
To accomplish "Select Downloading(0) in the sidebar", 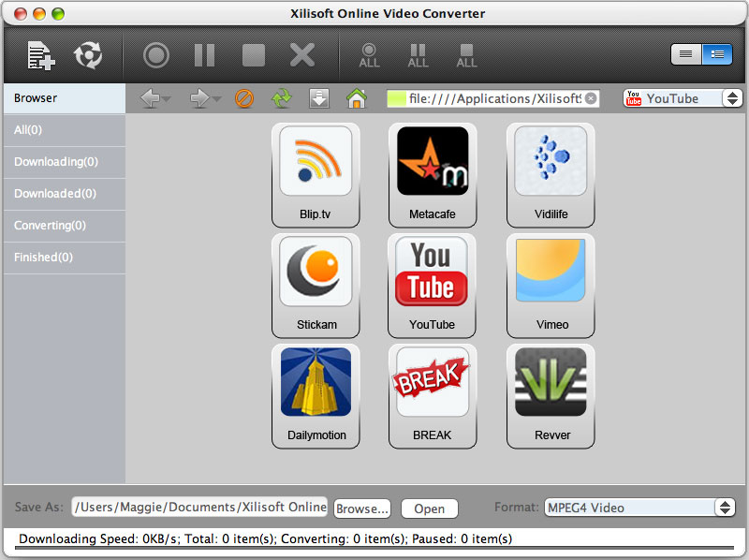I will [x=56, y=162].
